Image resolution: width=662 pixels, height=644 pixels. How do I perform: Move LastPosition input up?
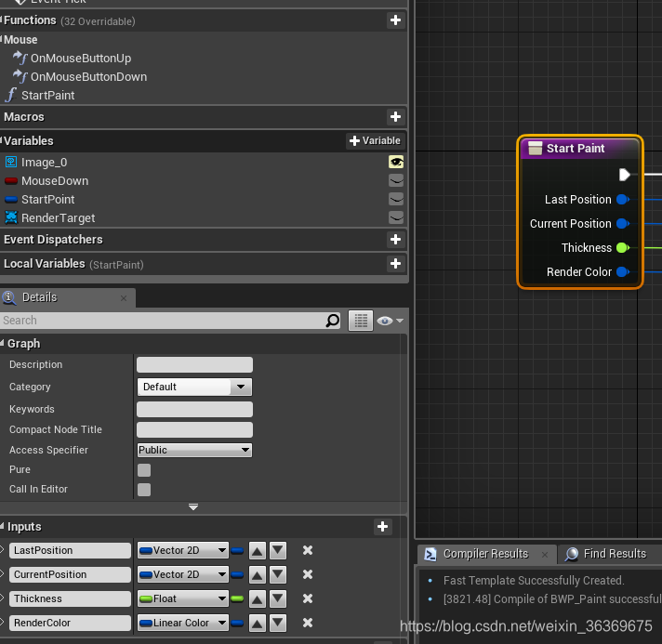coord(258,551)
